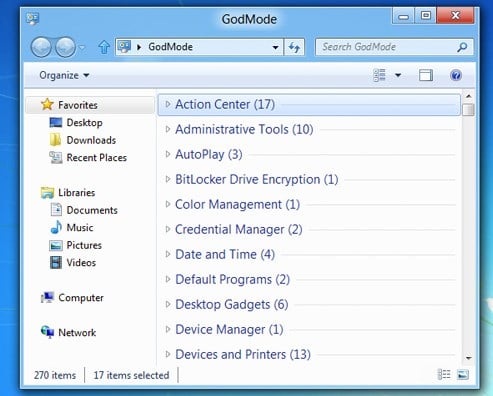The width and height of the screenshot is (493, 396).
Task: Open the Music library
Action: point(80,228)
